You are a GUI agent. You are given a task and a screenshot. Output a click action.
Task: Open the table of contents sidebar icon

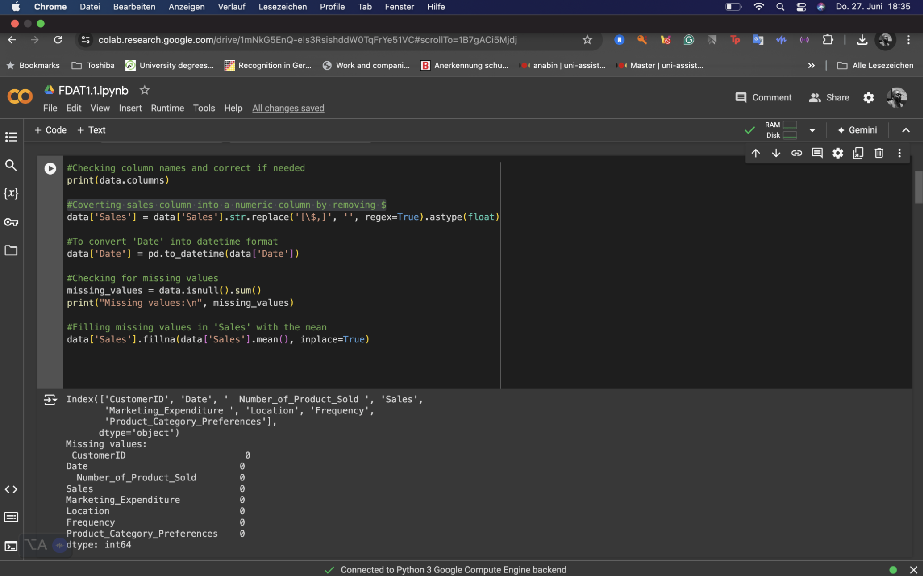11,137
